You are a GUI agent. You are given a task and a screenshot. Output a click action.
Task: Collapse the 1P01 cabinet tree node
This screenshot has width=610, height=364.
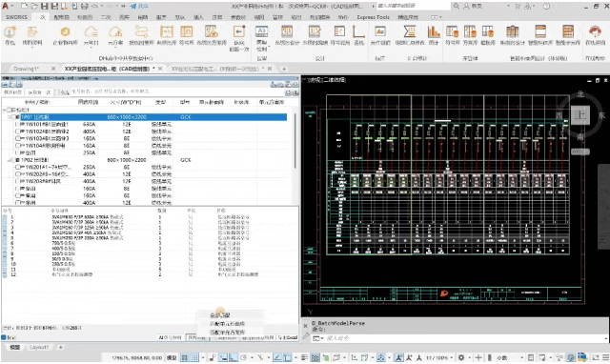pos(9,117)
